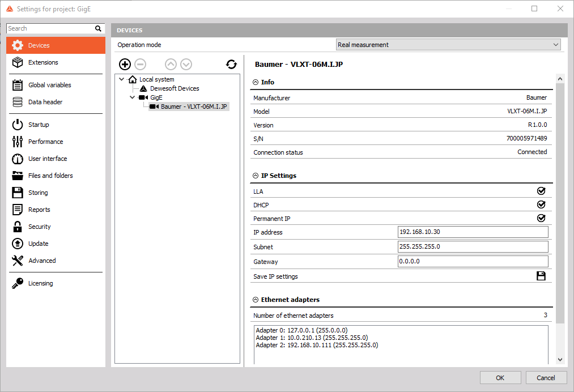Click the Files and folders icon

pos(18,176)
